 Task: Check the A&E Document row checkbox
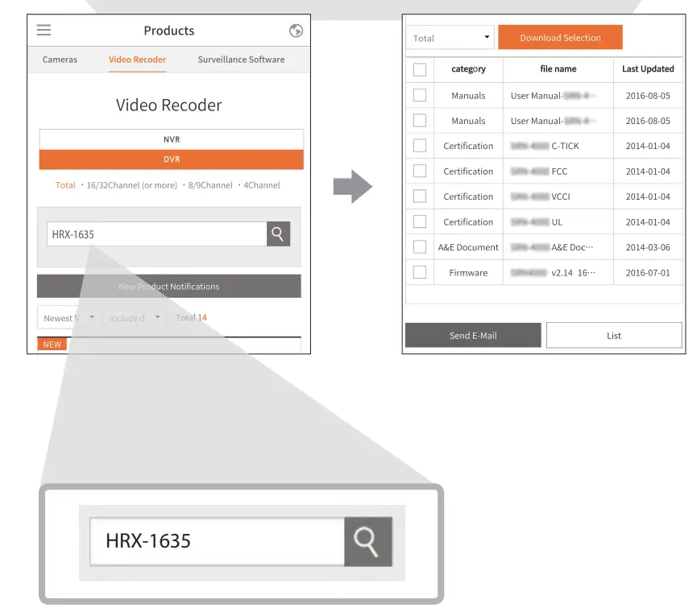coord(420,247)
